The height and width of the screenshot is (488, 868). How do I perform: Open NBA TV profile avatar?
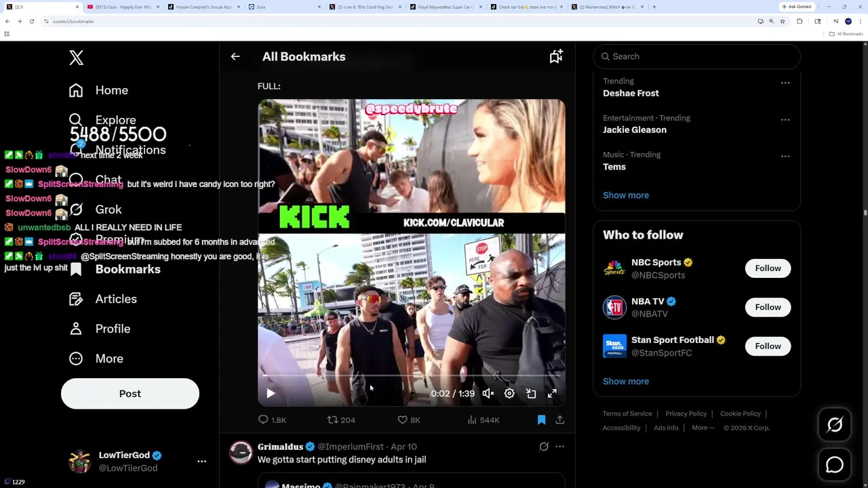(614, 307)
